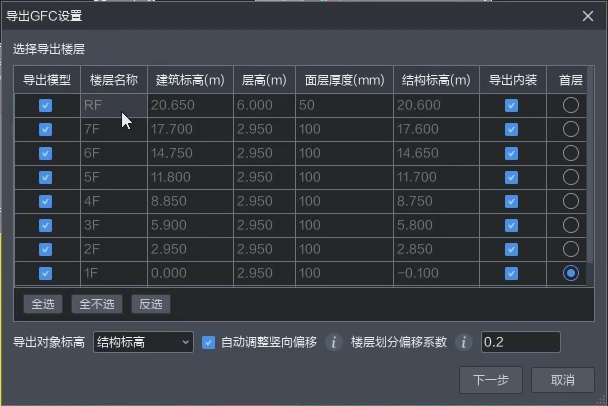
Task: Click 首层 column header
Action: 571,80
